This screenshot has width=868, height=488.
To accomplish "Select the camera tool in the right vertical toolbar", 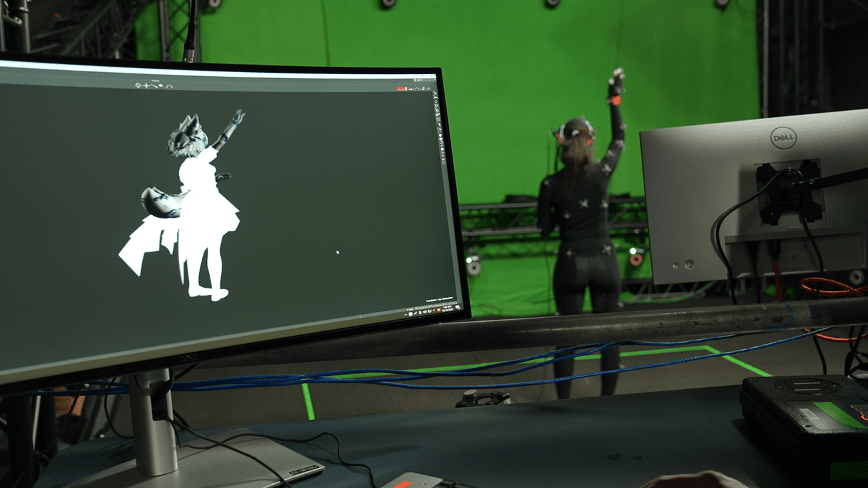I will [x=437, y=119].
